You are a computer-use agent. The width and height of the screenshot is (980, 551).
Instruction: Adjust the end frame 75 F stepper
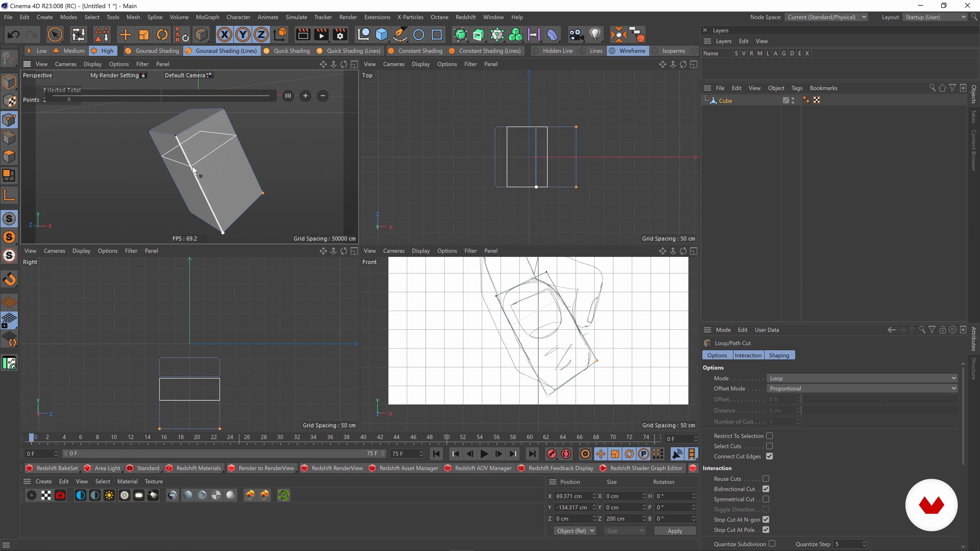pos(421,454)
